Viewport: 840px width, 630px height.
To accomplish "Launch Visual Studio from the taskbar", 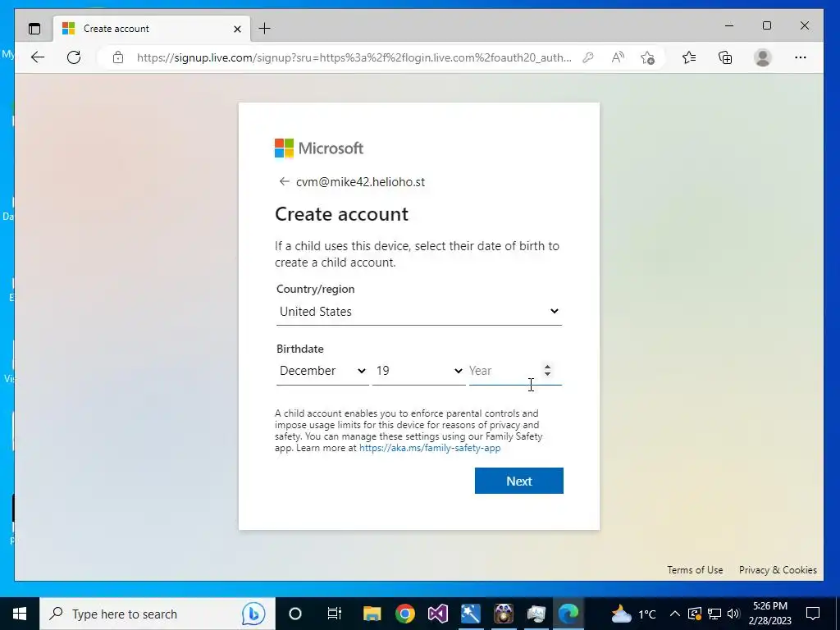I will (438, 614).
